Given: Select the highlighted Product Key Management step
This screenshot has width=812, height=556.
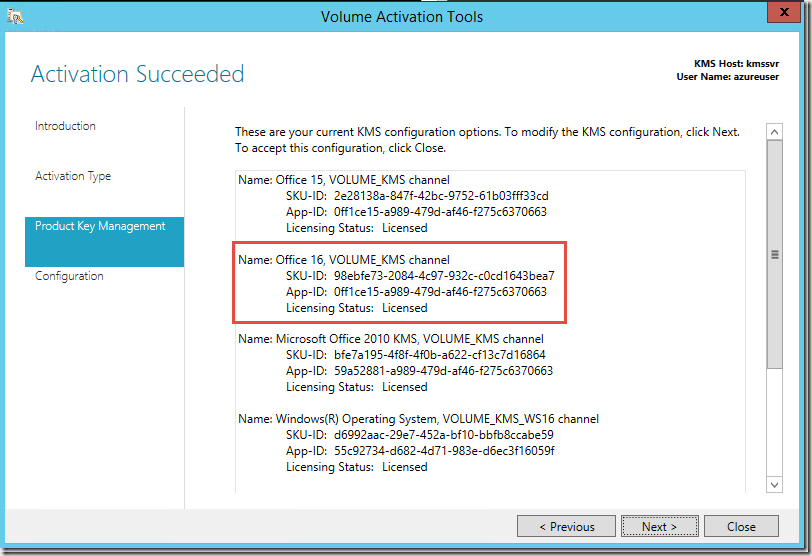Looking at the screenshot, I should [x=100, y=226].
